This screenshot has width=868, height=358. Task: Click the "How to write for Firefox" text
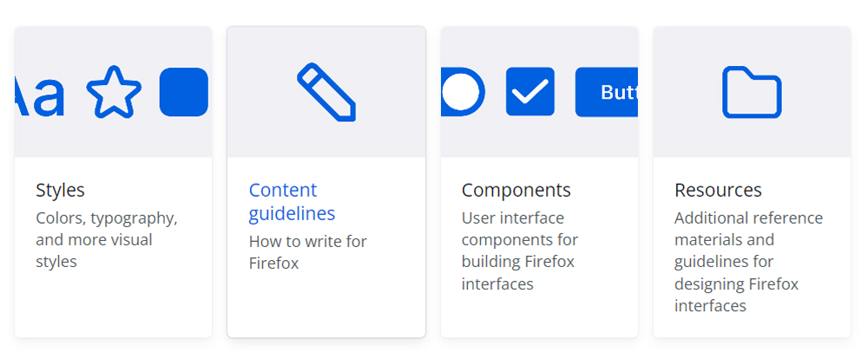307,252
